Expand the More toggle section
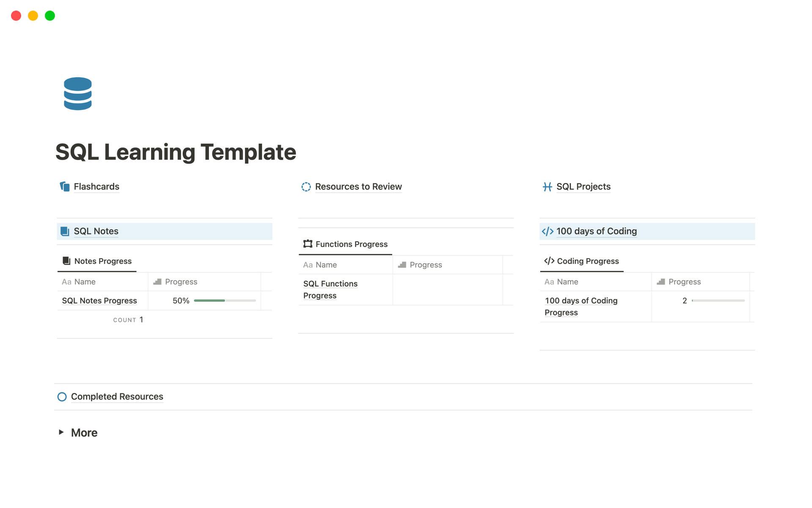This screenshot has width=812, height=508. [61, 432]
